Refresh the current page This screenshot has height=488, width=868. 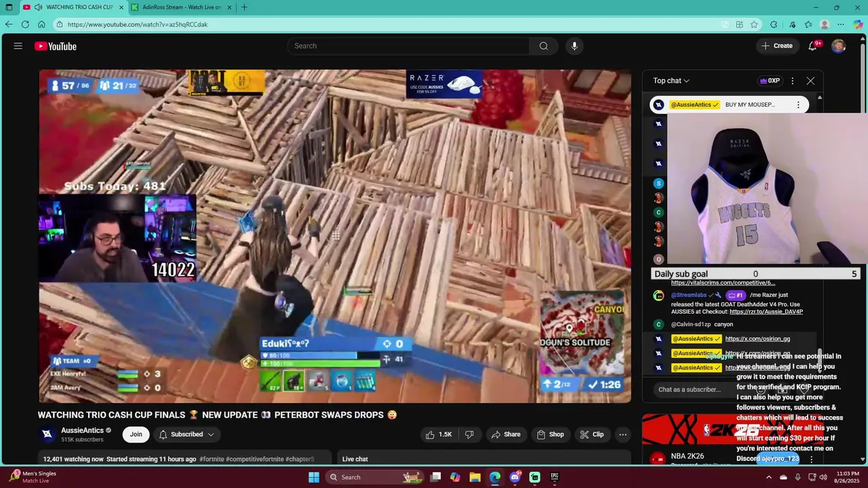point(25,24)
